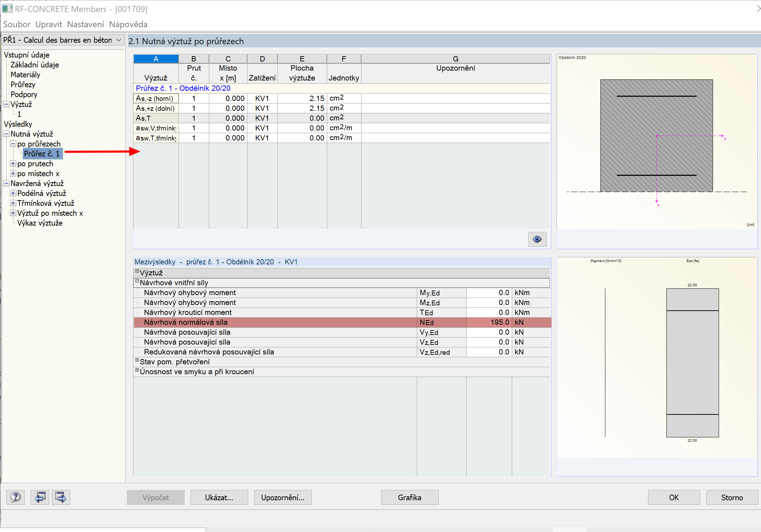Collapse Návrhové vnitřní síly section
Screen dimensions: 761x532
click(137, 281)
